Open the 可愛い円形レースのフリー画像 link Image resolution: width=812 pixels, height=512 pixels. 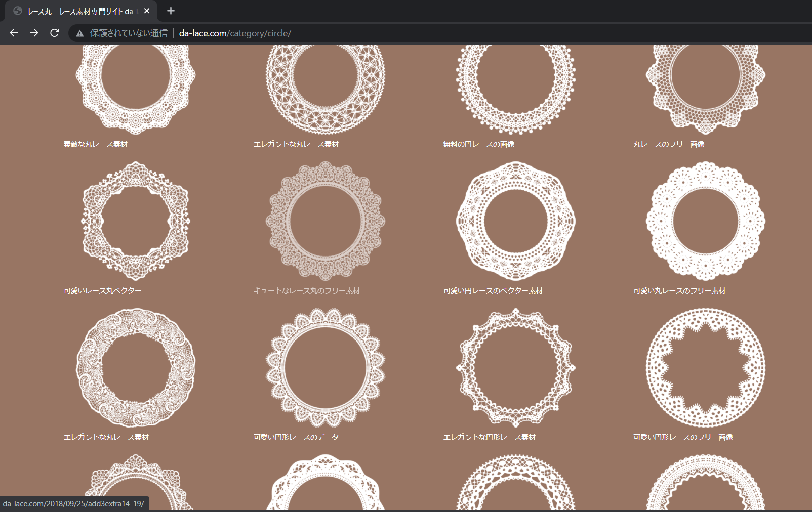[x=683, y=437]
